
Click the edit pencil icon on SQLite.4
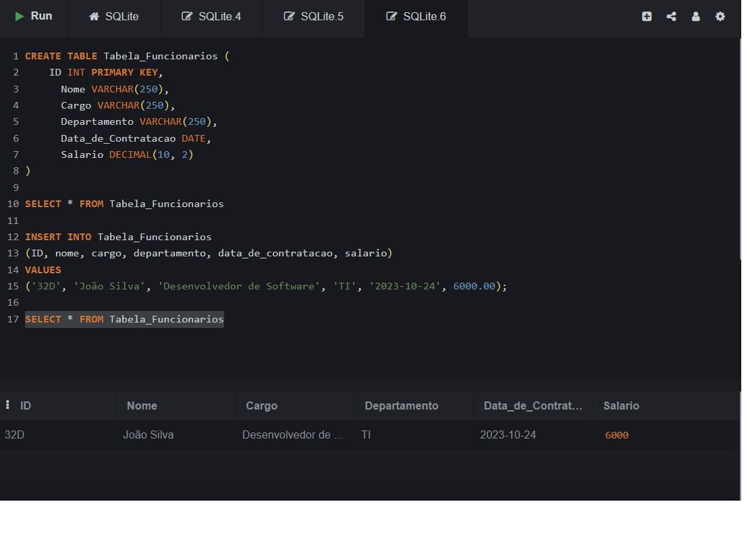pos(187,16)
